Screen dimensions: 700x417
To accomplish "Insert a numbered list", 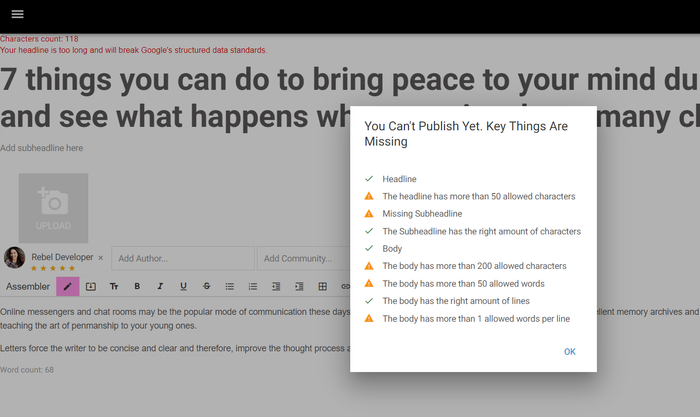I will pos(253,287).
